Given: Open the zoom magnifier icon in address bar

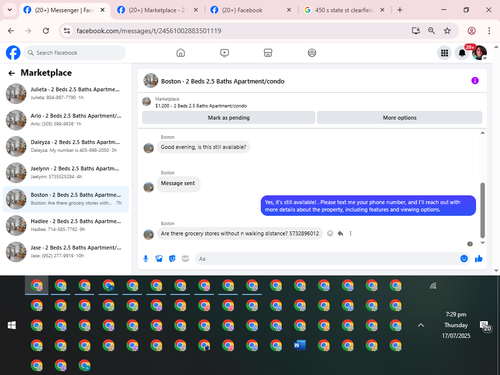Looking at the screenshot, I should [431, 31].
